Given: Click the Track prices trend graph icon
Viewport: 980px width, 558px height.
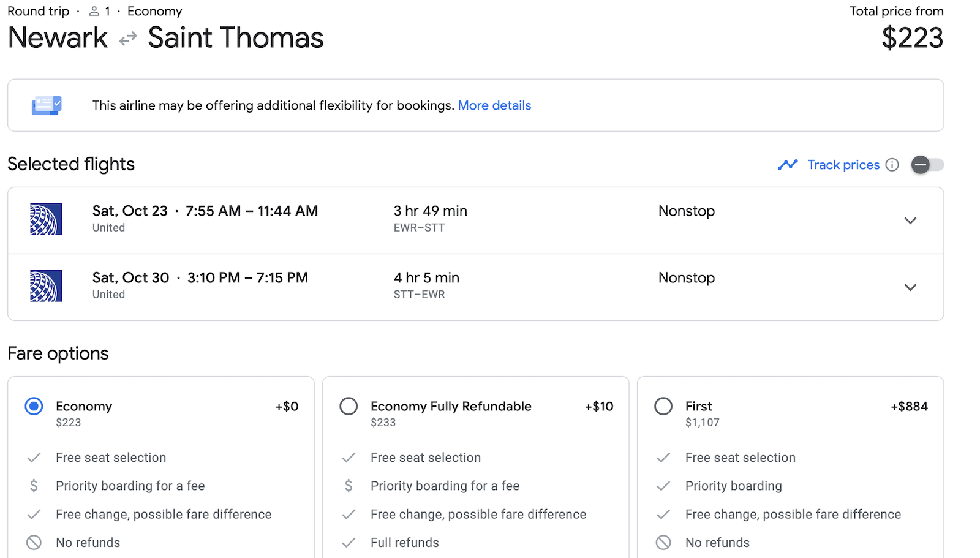Looking at the screenshot, I should point(788,165).
